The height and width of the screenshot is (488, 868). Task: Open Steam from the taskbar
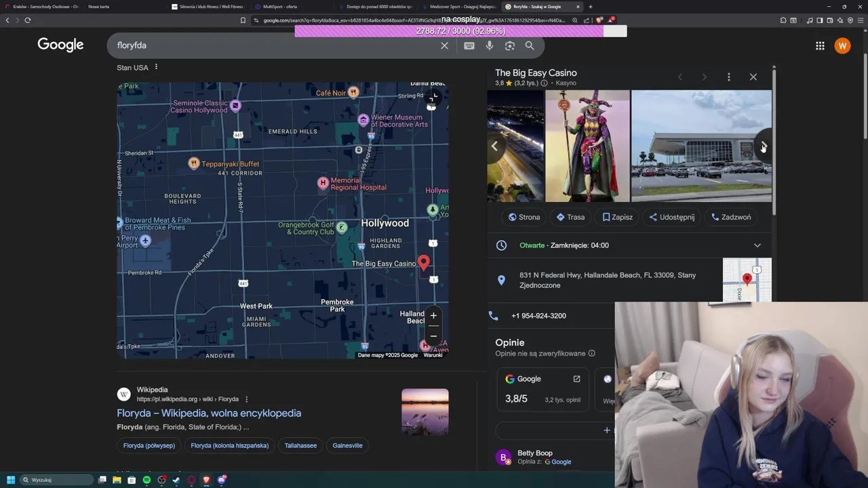click(176, 480)
